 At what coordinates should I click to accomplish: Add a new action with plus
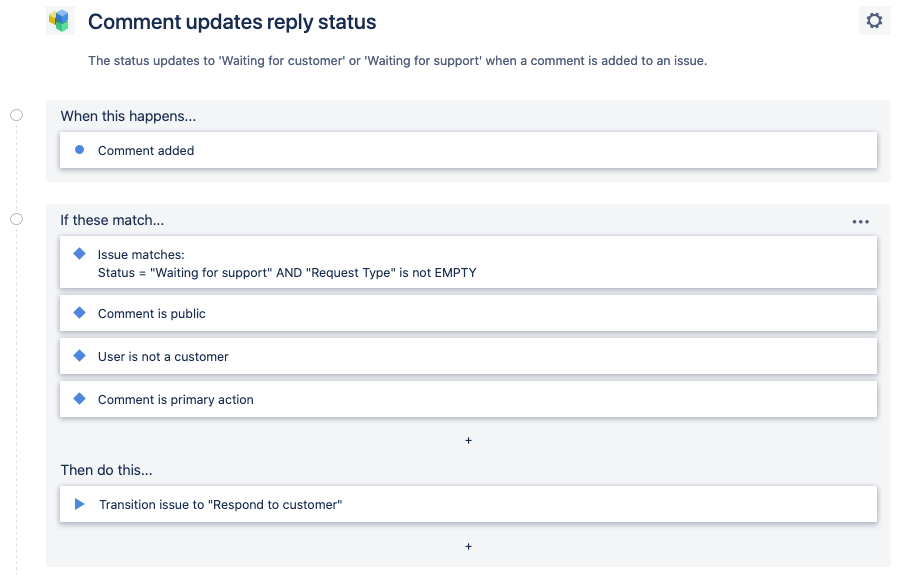[468, 546]
